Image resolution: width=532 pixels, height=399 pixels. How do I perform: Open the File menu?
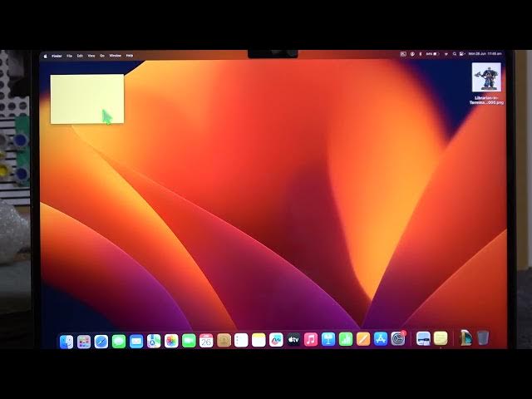[69, 55]
